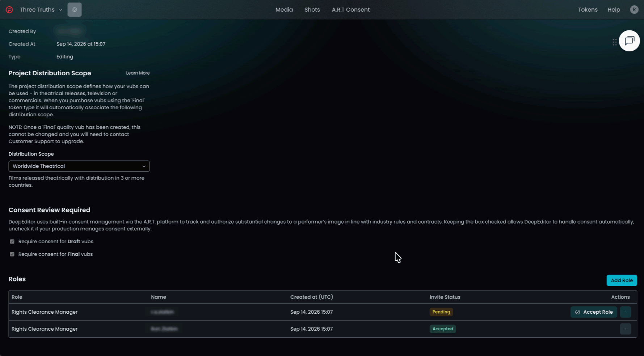
Task: Open more actions for the Pending role
Action: coord(626,312)
